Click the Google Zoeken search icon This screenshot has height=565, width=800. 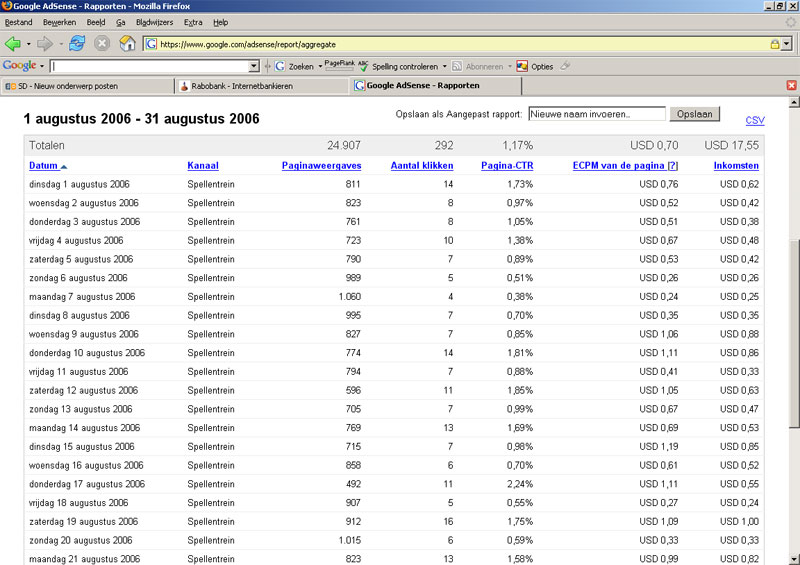280,66
